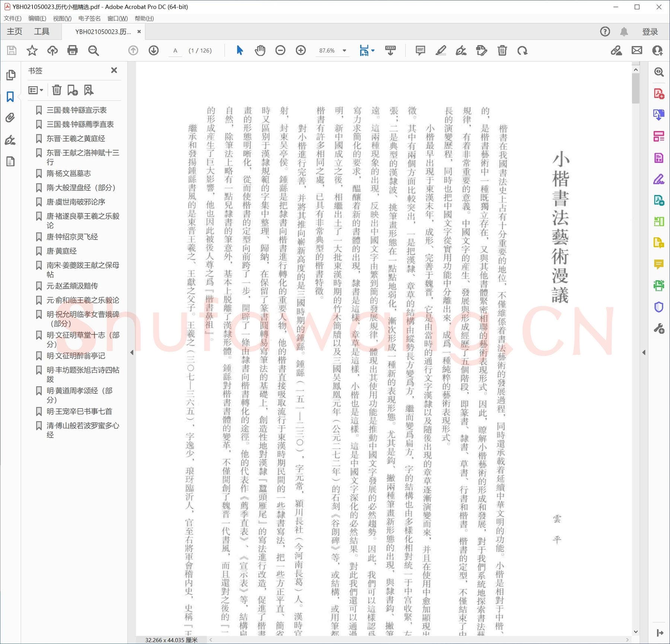Delete selected bookmark trash icon

coord(57,90)
